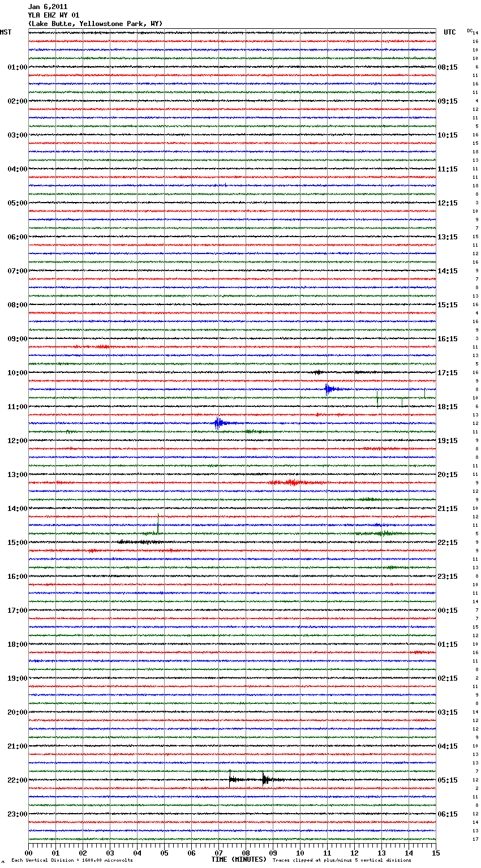Click the "10:15" UTC time label
Viewport: 481px width, 868px height.
pos(448,135)
